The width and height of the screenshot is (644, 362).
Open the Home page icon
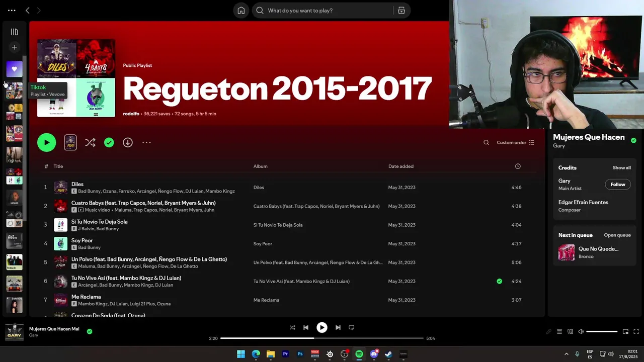tap(242, 11)
